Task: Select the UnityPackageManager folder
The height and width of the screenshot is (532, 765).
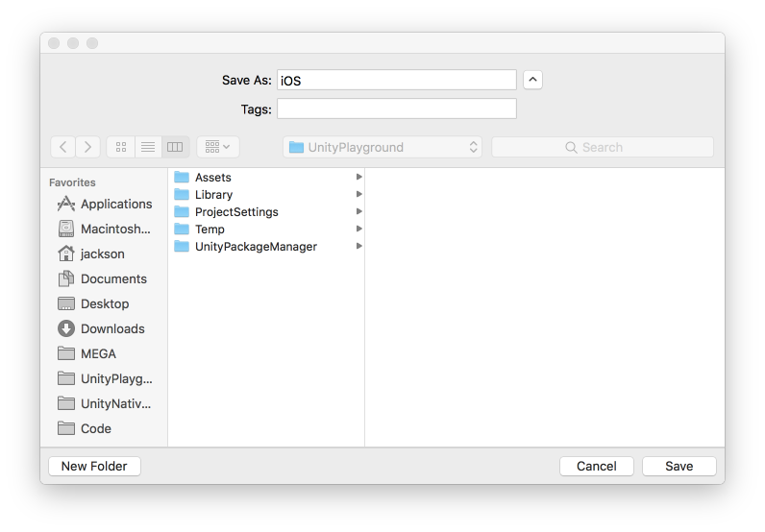Action: click(266, 246)
